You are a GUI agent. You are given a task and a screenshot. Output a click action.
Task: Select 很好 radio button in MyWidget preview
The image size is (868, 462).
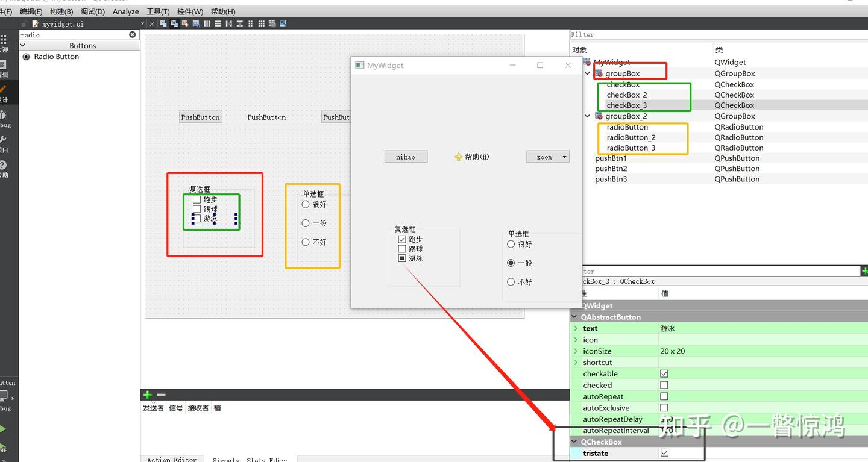coord(511,244)
